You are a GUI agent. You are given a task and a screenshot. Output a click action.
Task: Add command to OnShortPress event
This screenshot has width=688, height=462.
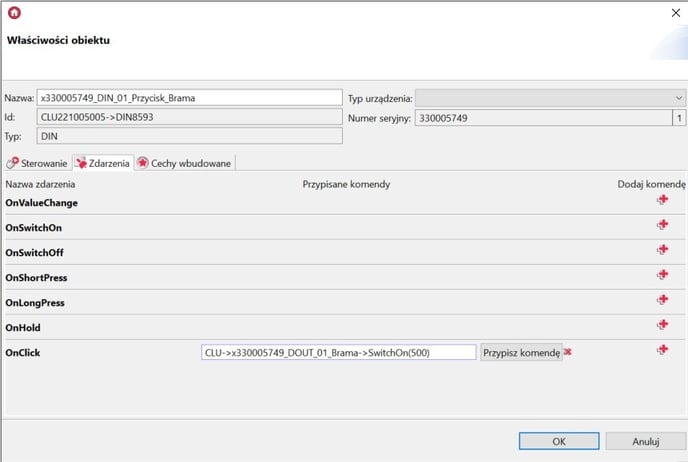click(x=662, y=275)
